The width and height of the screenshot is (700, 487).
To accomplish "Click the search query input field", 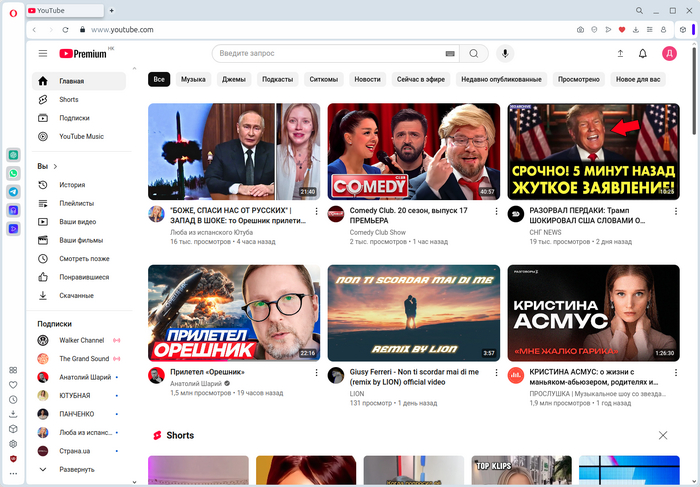I will click(328, 53).
